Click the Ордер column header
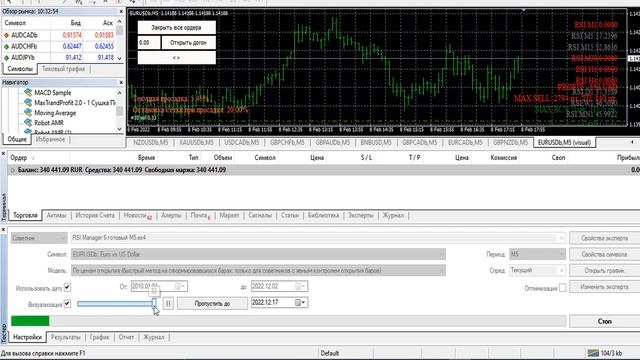 coord(19,158)
